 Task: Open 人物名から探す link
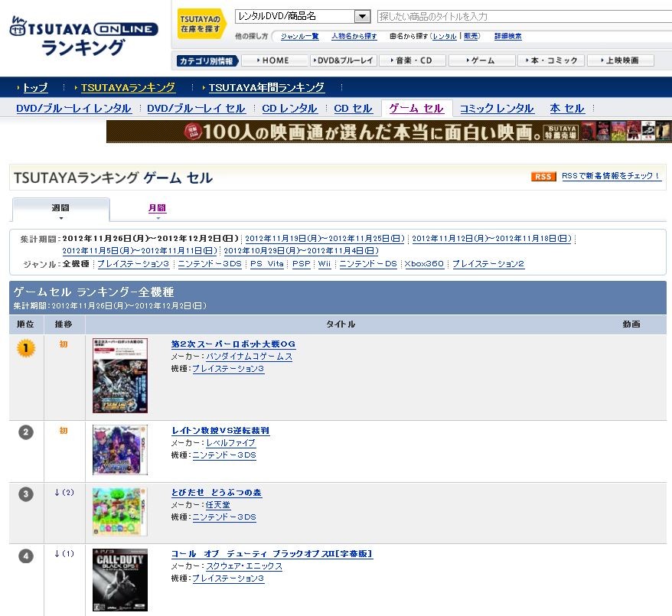coord(354,37)
